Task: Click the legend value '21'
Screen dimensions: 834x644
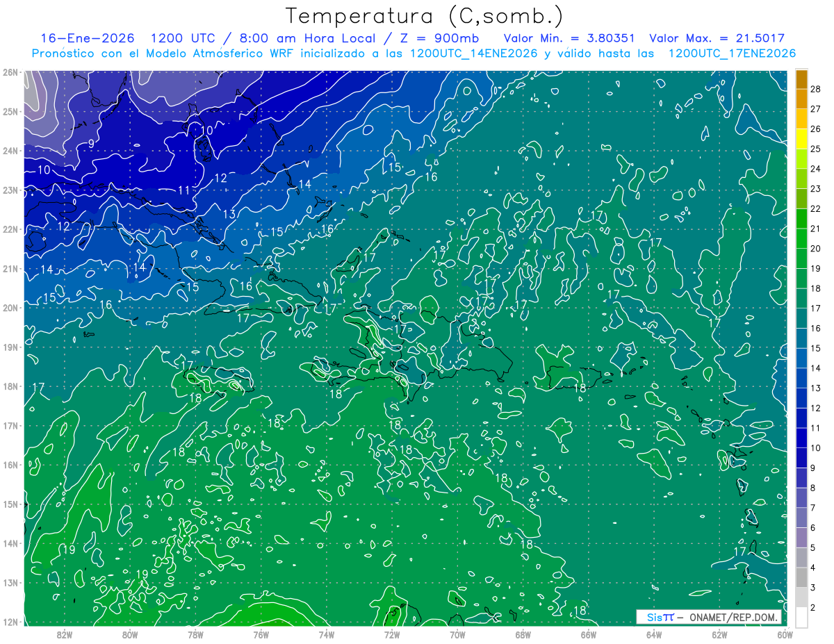Action: [x=816, y=229]
